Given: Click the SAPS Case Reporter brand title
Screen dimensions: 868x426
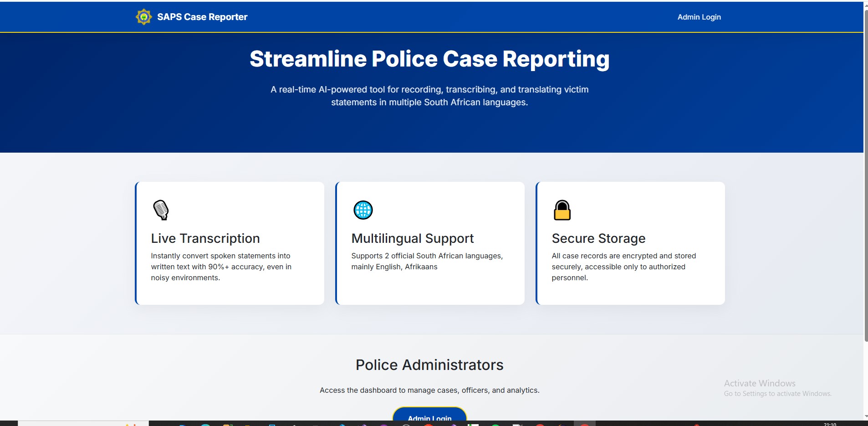Looking at the screenshot, I should point(202,17).
